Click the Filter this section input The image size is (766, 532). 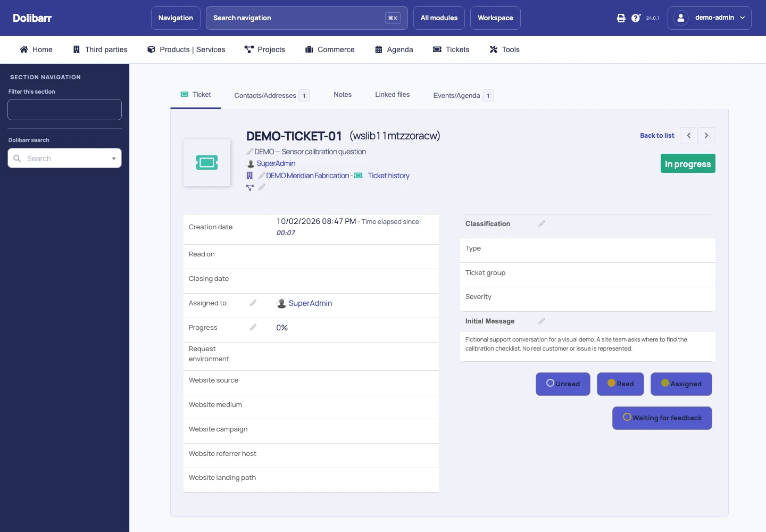tap(64, 110)
